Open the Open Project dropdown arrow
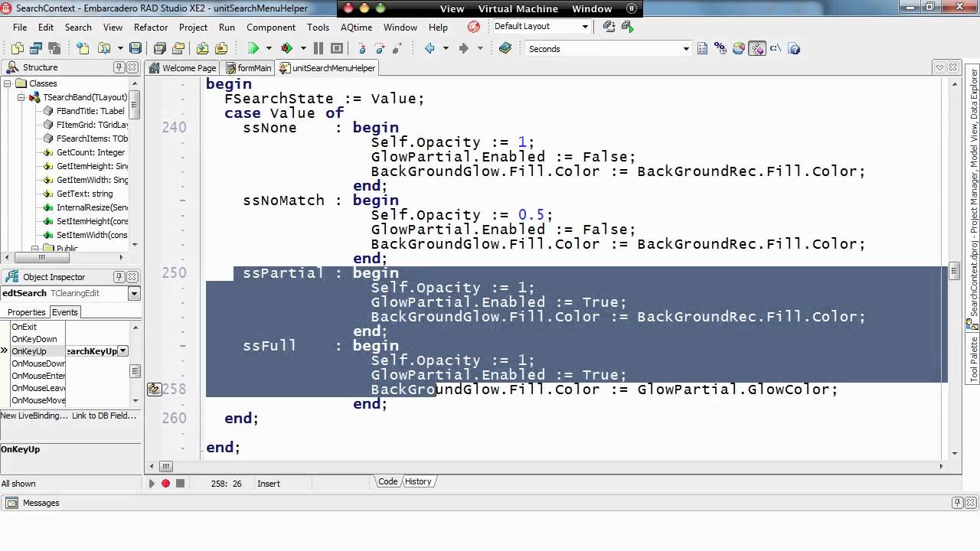The image size is (980, 551). click(120, 48)
